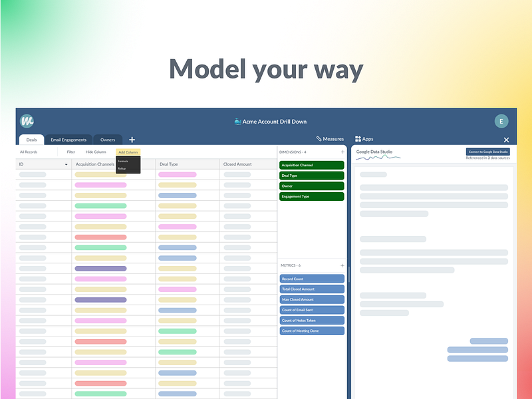Click Connect to Google Data Studio button

[x=488, y=152]
